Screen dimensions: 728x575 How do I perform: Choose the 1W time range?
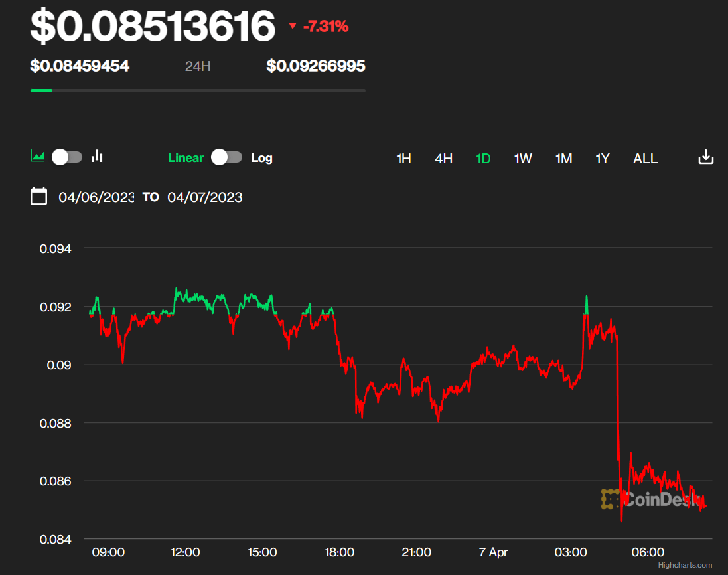tap(523, 159)
